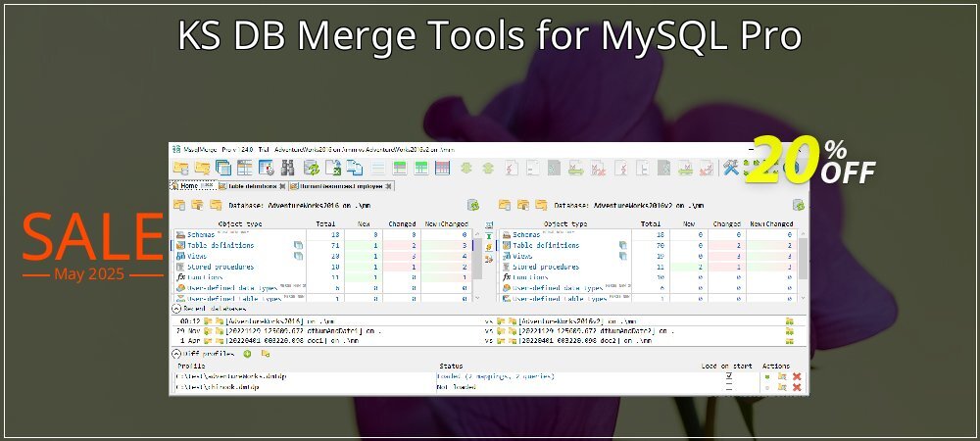Screen dimensions: 980x441
Task: Click the second yellow folder icon in main toolbar
Action: pyautogui.click(x=202, y=168)
